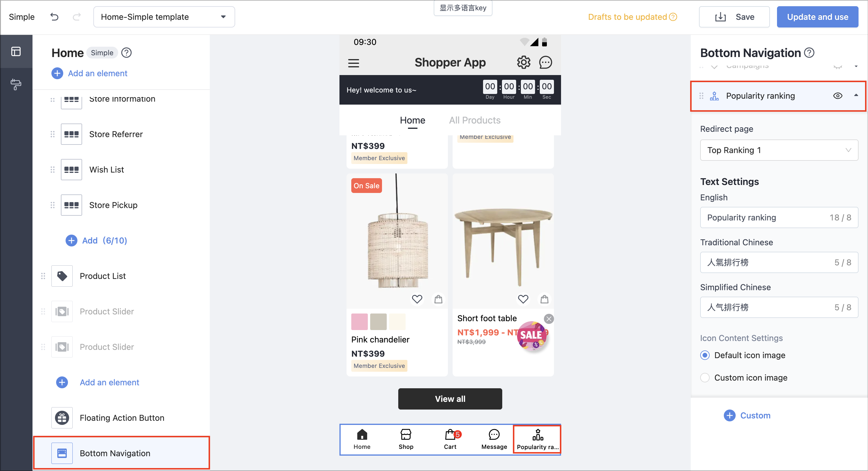868x471 pixels.
Task: Click drag handle beside Product List
Action: click(43, 276)
